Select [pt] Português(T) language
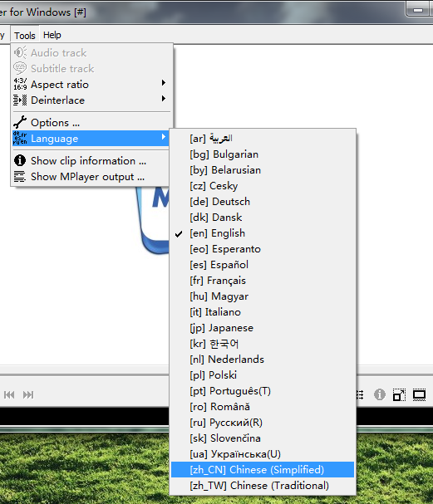This screenshot has height=504, width=433. 263,391
